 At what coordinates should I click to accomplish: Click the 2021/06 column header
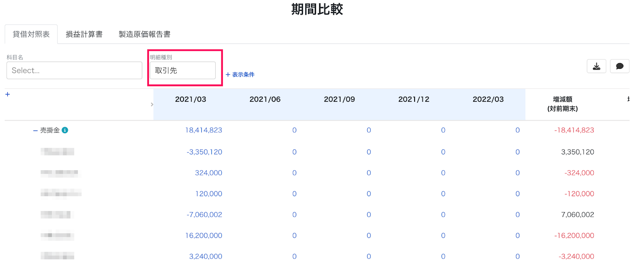pyautogui.click(x=265, y=99)
